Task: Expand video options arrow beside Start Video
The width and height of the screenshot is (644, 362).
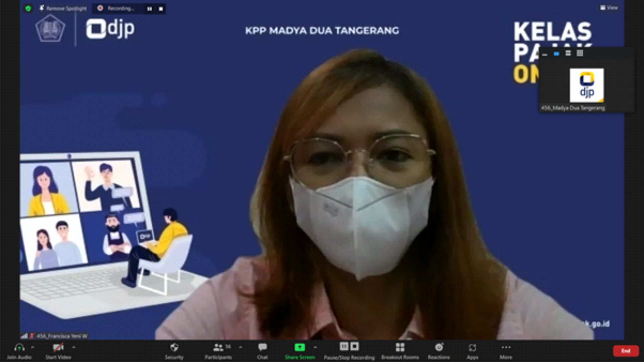Action: [x=74, y=347]
